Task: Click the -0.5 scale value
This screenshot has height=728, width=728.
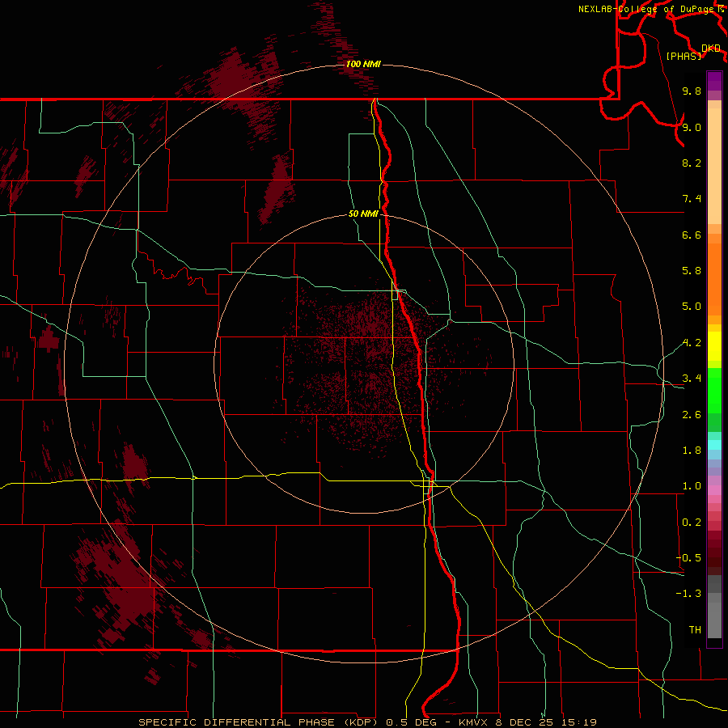Action: pyautogui.click(x=688, y=558)
